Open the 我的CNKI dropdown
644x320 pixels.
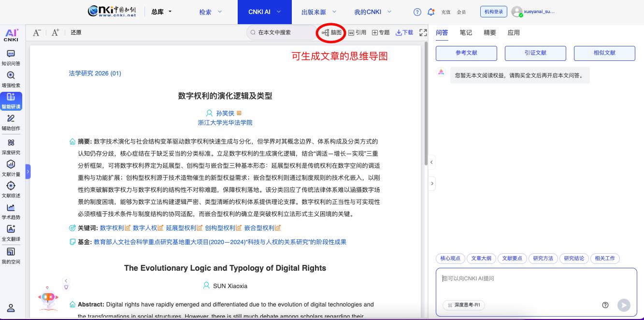point(372,12)
